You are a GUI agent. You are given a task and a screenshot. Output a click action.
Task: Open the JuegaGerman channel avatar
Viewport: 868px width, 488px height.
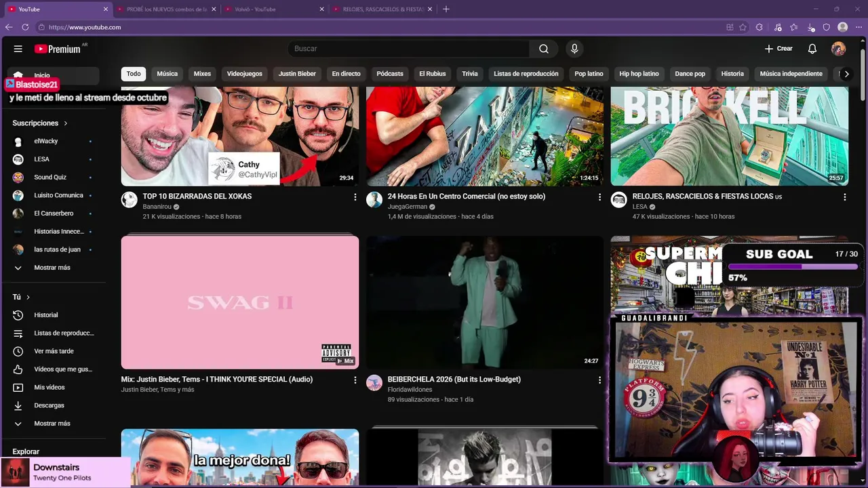pyautogui.click(x=374, y=199)
